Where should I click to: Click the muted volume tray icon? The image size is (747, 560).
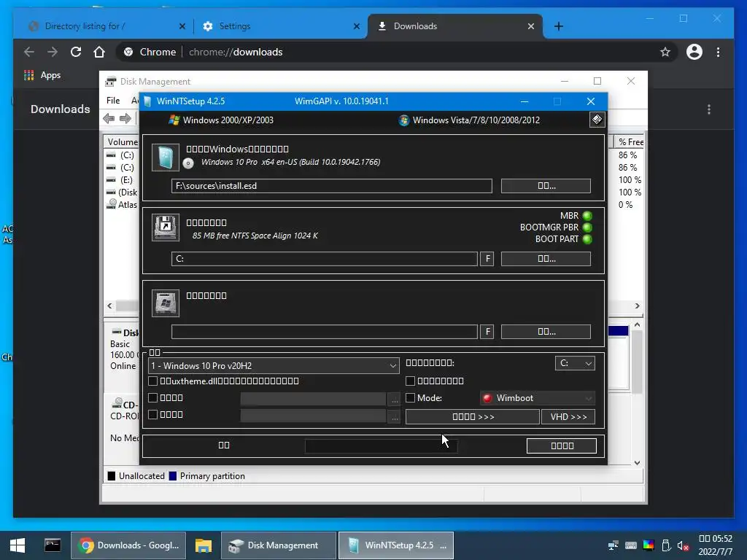coord(683,545)
